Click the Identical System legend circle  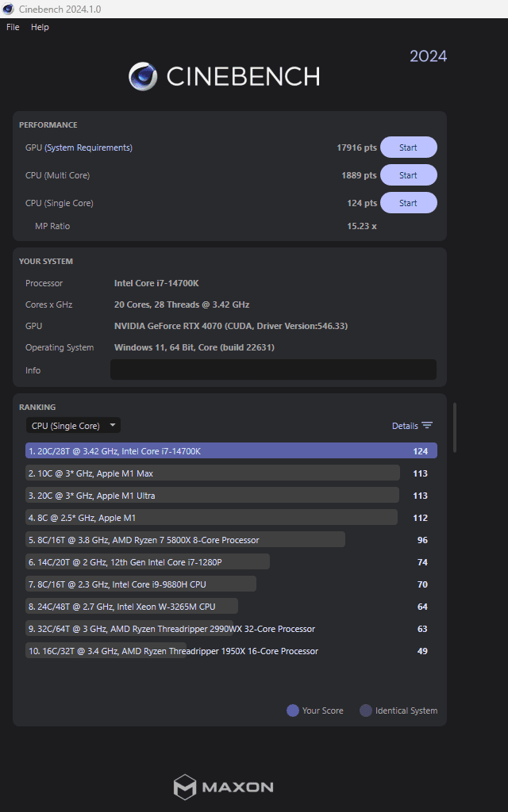[x=366, y=710]
